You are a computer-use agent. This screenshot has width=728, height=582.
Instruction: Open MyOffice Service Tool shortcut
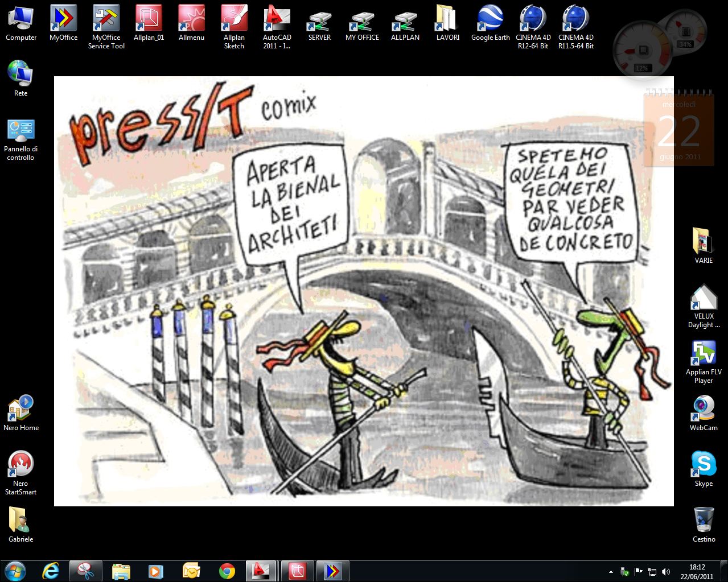[106, 27]
